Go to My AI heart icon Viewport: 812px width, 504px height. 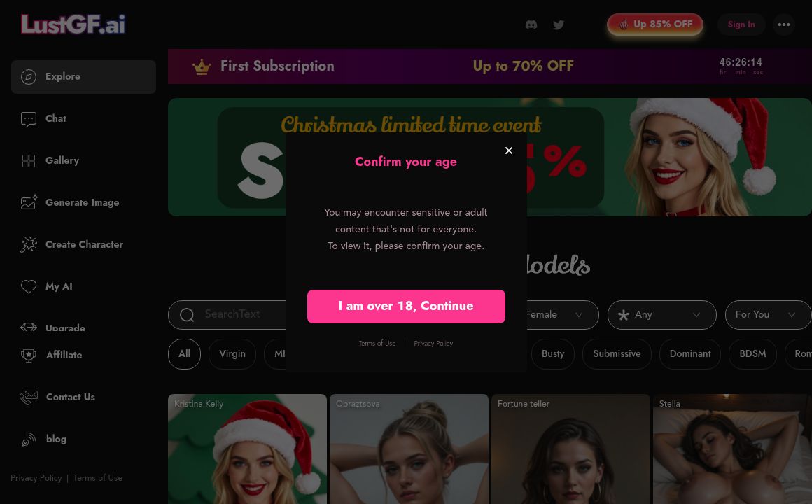coord(29,286)
